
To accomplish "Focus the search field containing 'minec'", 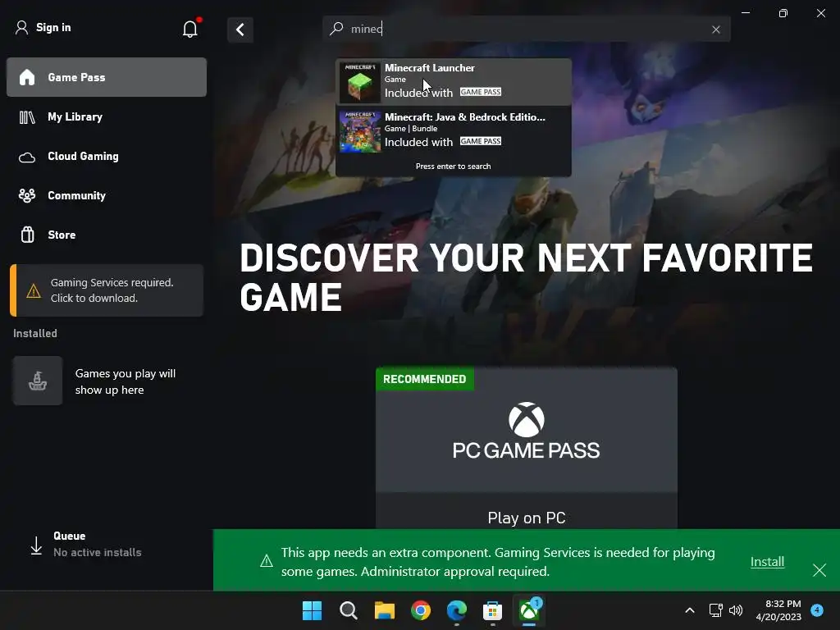I will pyautogui.click(x=527, y=29).
